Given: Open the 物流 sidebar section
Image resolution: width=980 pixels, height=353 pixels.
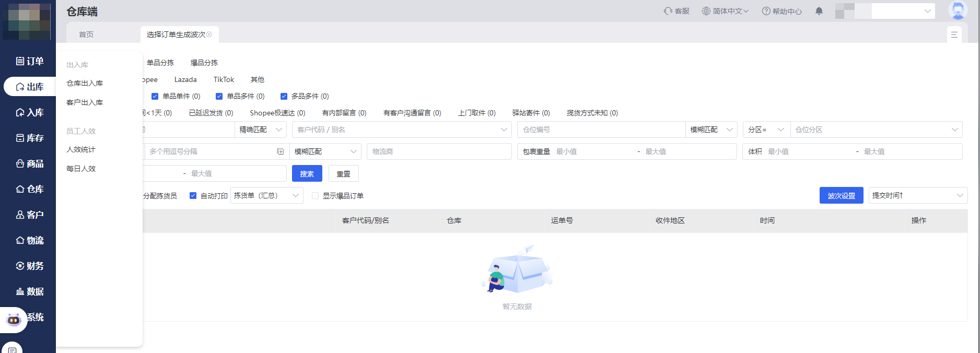Looking at the screenshot, I should click(29, 240).
